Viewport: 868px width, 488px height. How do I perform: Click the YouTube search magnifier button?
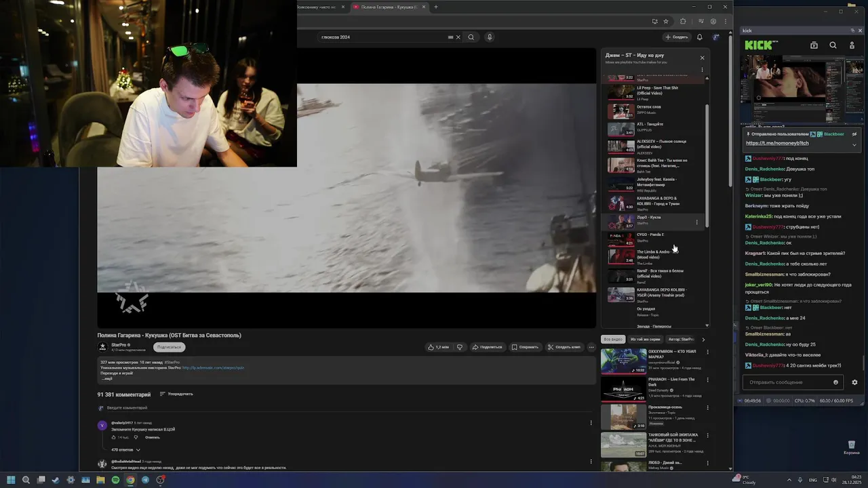click(471, 37)
